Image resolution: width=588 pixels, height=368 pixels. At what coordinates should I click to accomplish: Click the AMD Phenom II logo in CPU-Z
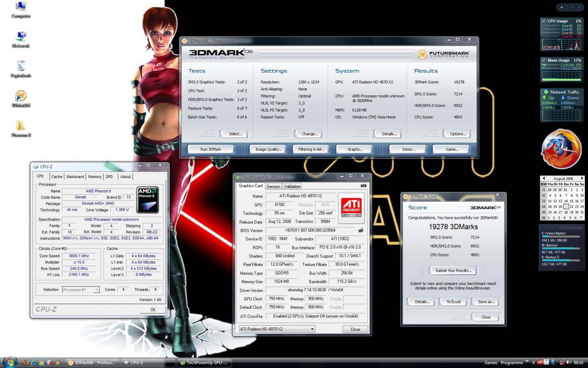point(148,200)
